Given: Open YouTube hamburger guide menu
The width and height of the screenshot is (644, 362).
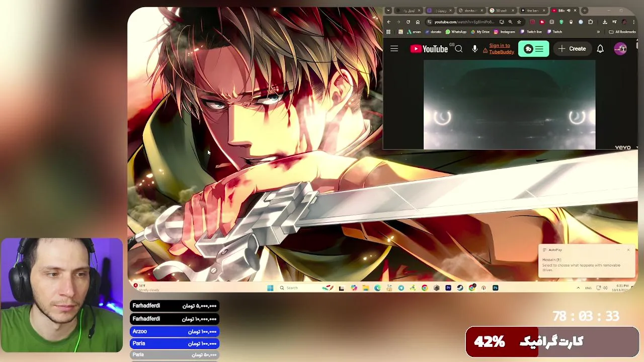Looking at the screenshot, I should (394, 49).
